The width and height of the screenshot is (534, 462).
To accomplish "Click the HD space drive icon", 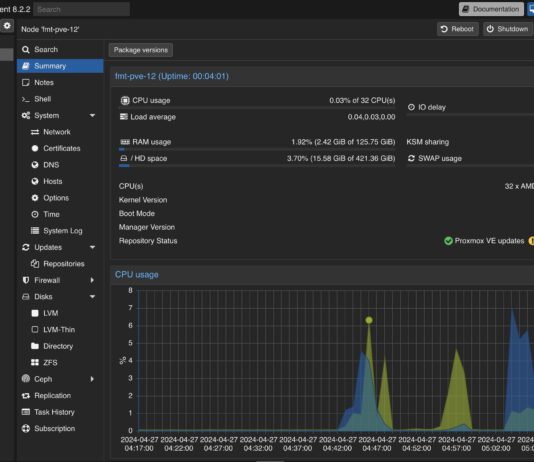I will point(124,158).
